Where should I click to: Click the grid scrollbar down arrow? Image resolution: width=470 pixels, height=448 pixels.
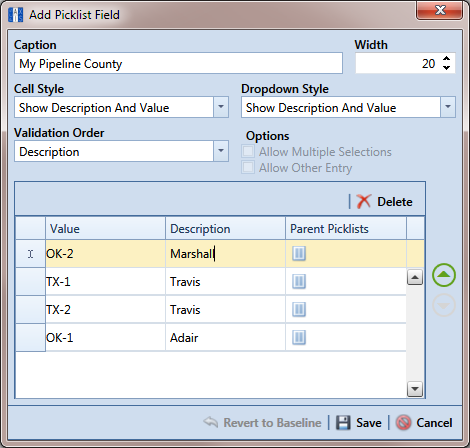pos(415,389)
